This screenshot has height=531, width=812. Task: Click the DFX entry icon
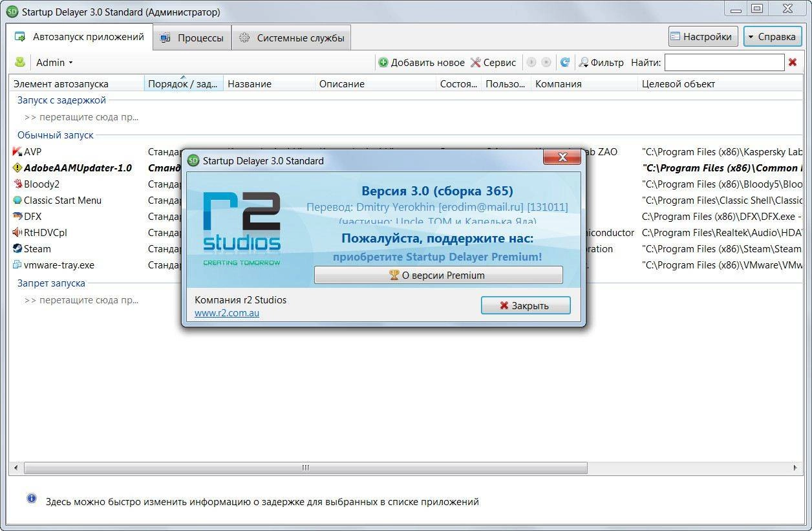[17, 217]
